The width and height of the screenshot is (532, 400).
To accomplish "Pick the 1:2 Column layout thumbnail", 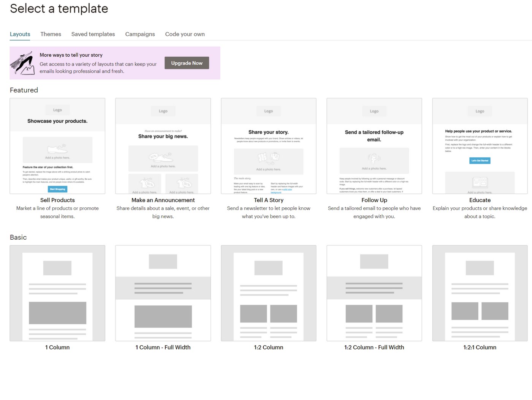I will 269,293.
